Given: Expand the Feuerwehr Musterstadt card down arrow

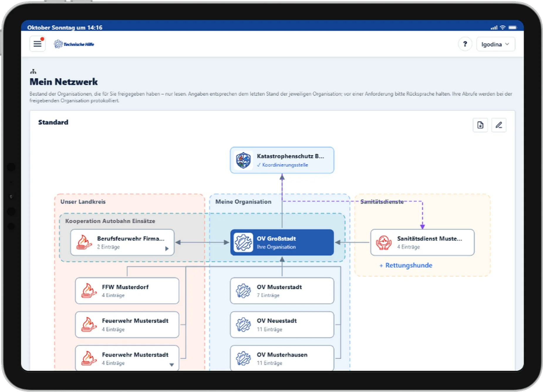Looking at the screenshot, I should 172,365.
